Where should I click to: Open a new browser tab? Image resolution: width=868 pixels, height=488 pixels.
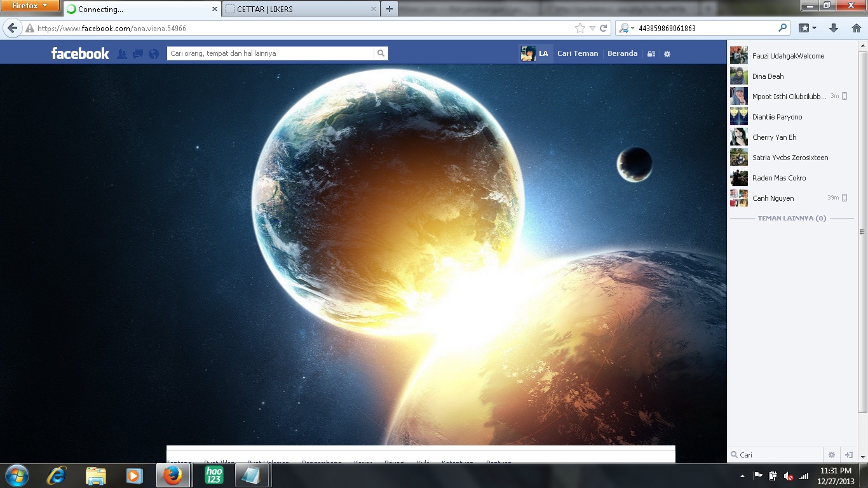(390, 10)
